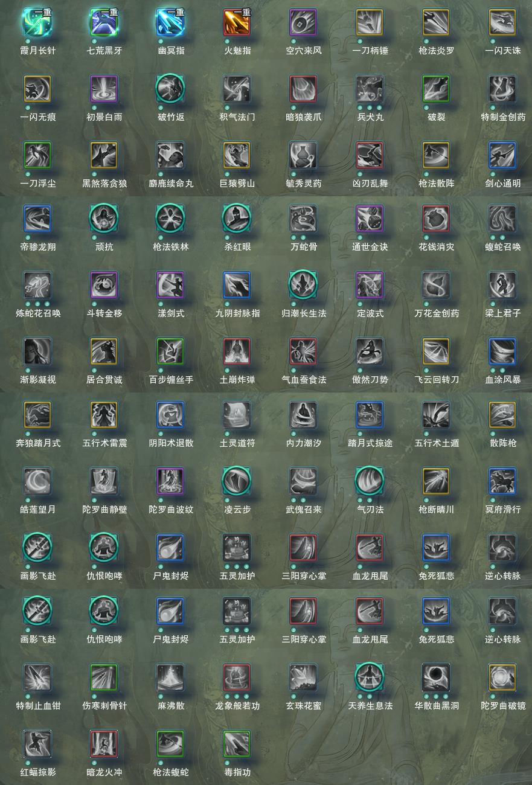The width and height of the screenshot is (532, 785).
Task: Select the 暗龙火冲 skill icon
Action: 104,744
